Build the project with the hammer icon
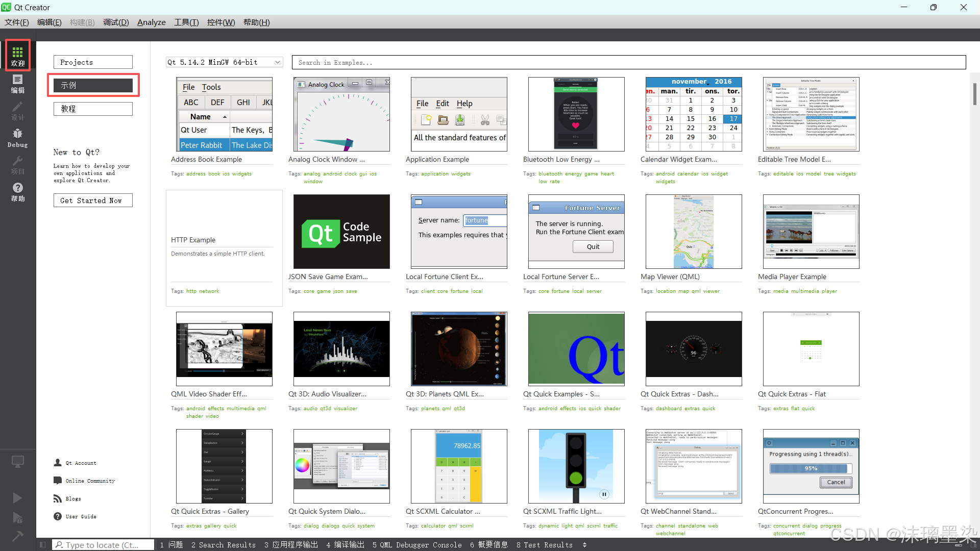 (x=18, y=536)
